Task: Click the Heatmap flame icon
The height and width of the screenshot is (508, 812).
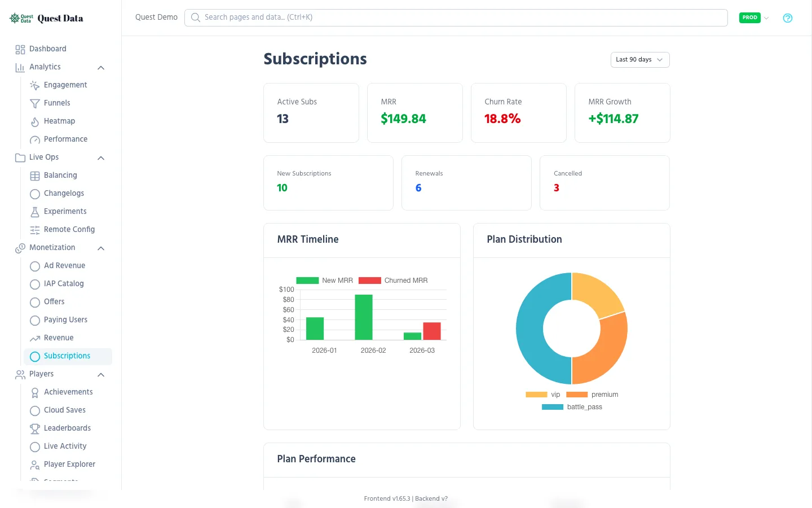Action: point(35,121)
